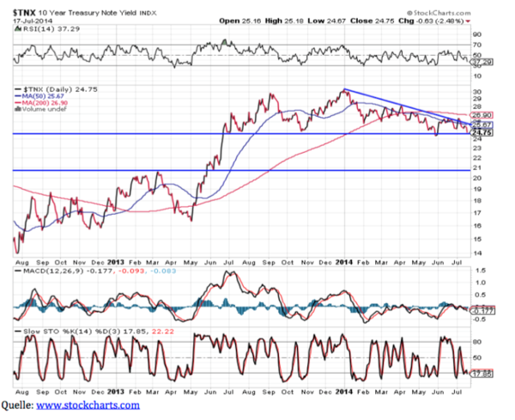Click the $TNX (Daily) 24.75 legend entry
The height and width of the screenshot is (420, 515).
click(x=50, y=90)
